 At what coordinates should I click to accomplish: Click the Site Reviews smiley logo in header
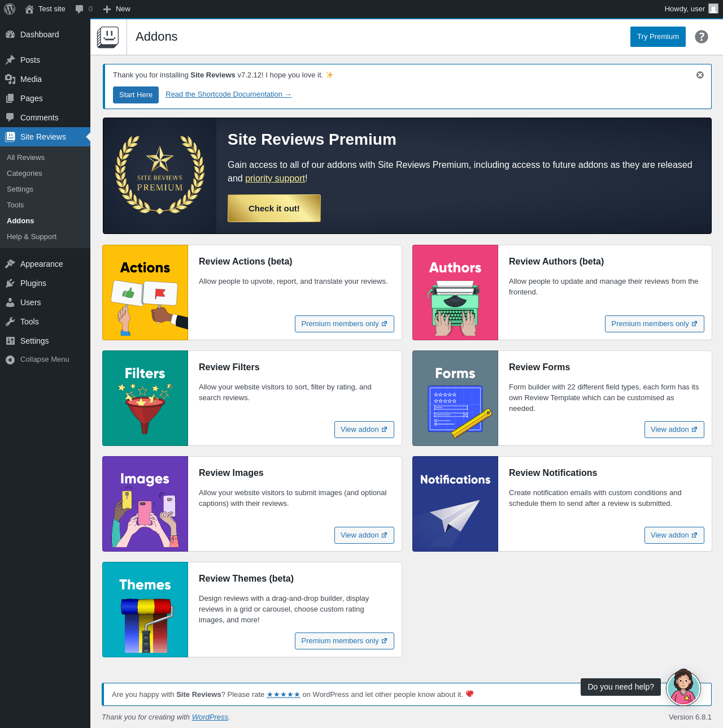tap(108, 37)
